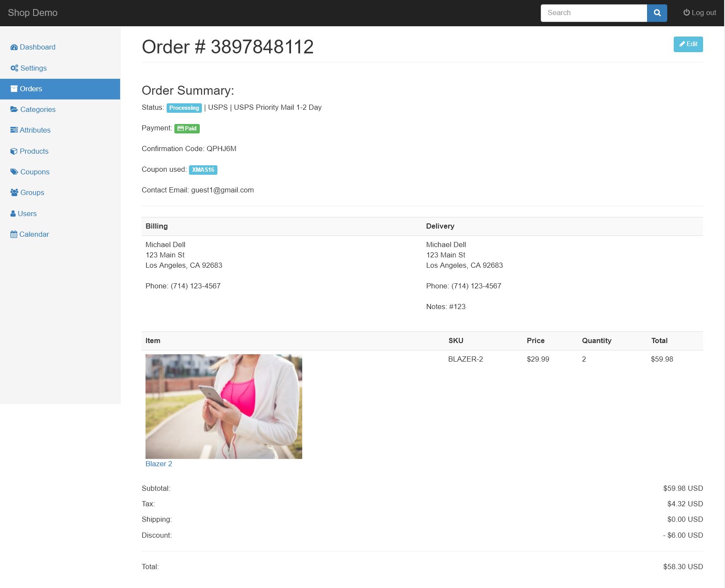Click the Shop Demo brand title
This screenshot has height=588, width=725.
pyautogui.click(x=33, y=13)
